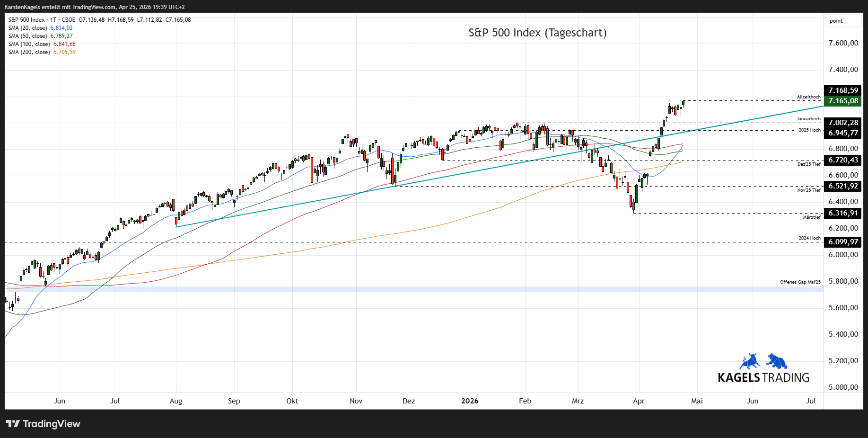Click the Märztief level label
This screenshot has width=868, height=438.
[812, 217]
